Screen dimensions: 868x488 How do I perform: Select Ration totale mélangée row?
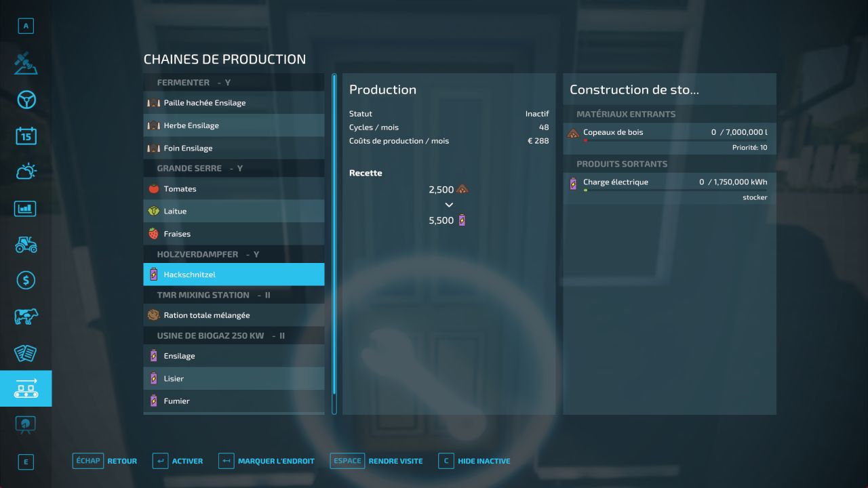[x=234, y=315]
